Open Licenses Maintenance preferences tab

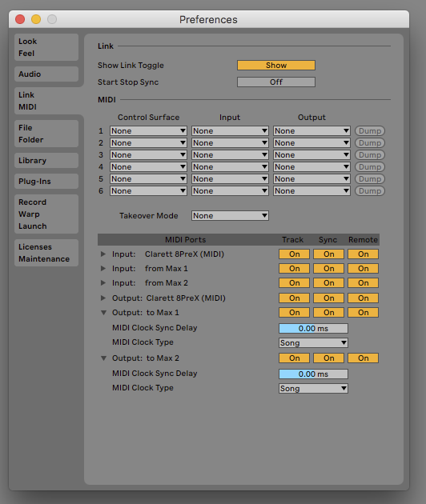tap(46, 253)
